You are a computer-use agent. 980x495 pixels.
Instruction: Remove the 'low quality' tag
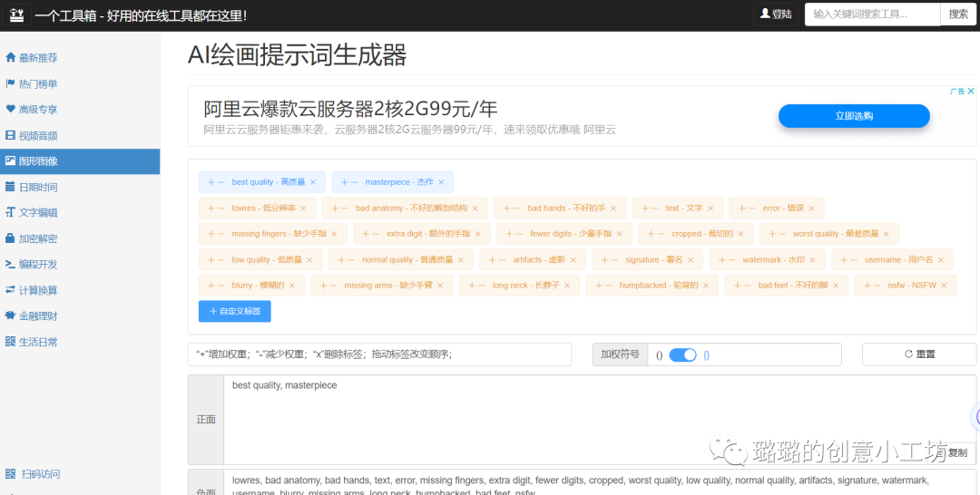coord(309,260)
